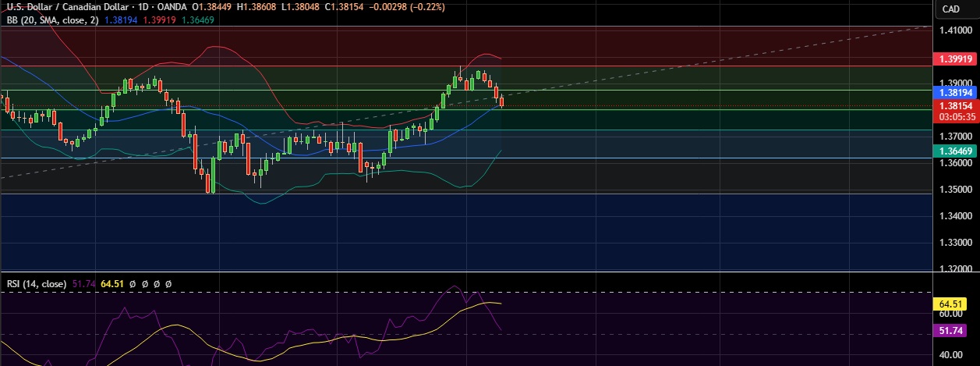Click the purple 51.74 RSI axis label
This screenshot has width=980, height=366.
coord(953,331)
